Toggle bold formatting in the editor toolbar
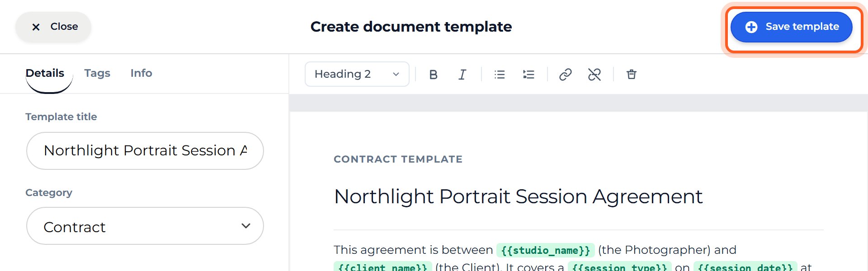Image resolution: width=868 pixels, height=271 pixels. [433, 75]
